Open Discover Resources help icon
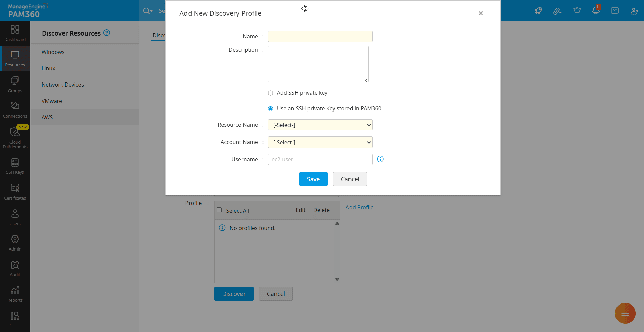This screenshot has width=644, height=332. tap(107, 33)
